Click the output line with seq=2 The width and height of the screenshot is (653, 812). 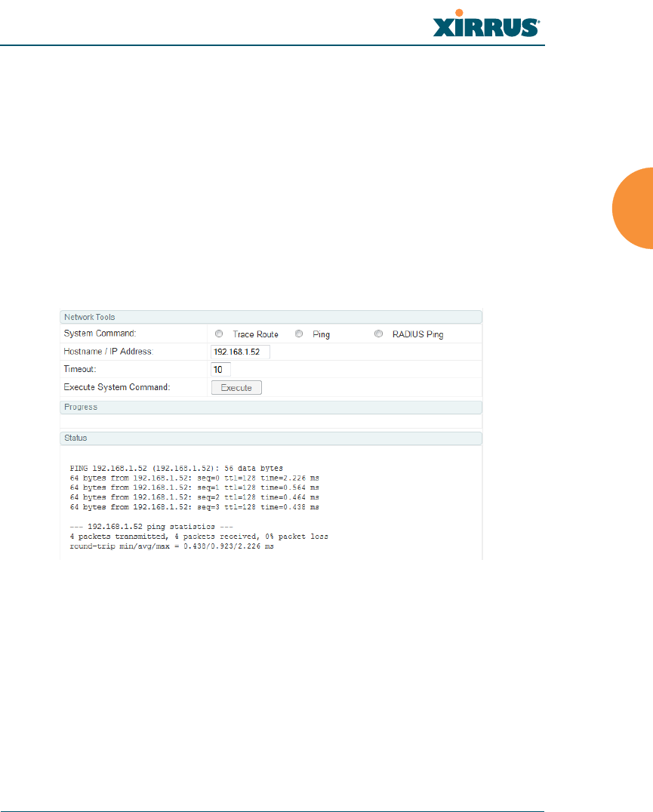tap(195, 497)
